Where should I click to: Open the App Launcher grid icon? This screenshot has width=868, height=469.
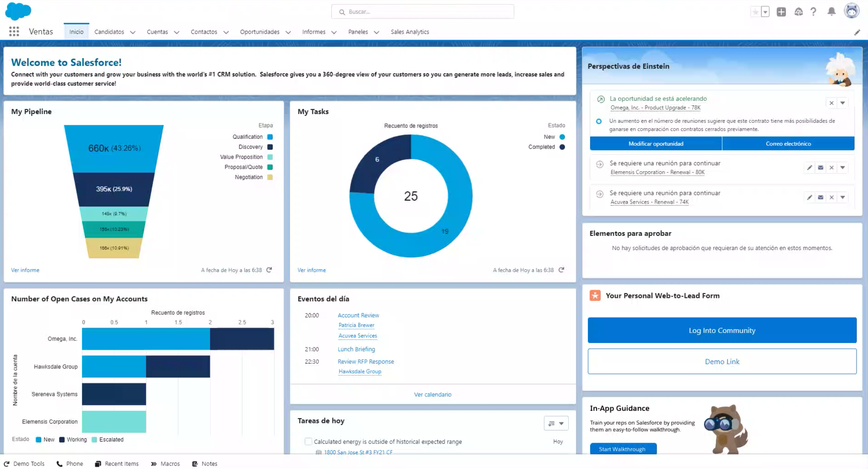click(x=14, y=32)
